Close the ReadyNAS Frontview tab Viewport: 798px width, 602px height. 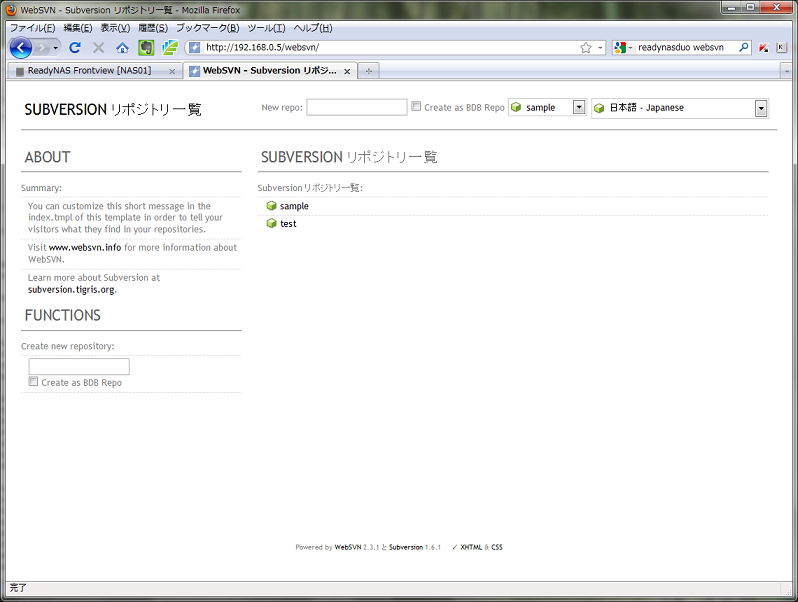(x=172, y=71)
